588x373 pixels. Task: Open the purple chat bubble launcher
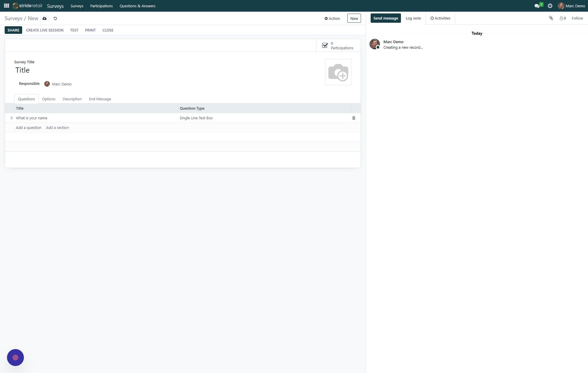(x=15, y=357)
